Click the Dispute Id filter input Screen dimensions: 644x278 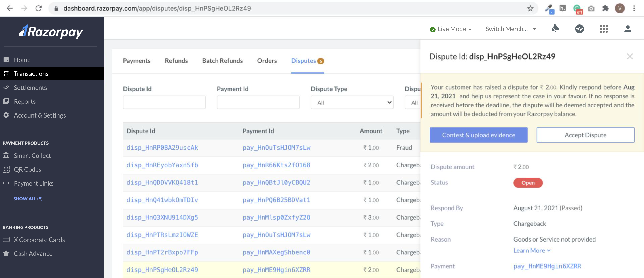[x=164, y=102]
